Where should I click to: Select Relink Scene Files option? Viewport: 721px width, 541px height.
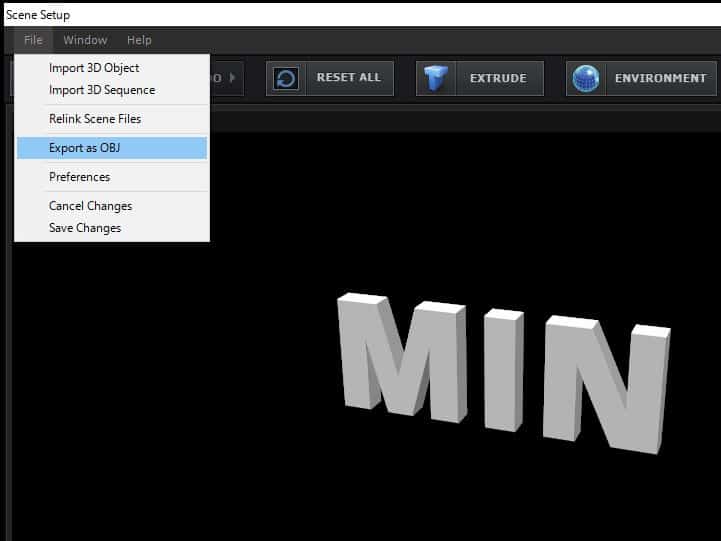[95, 119]
